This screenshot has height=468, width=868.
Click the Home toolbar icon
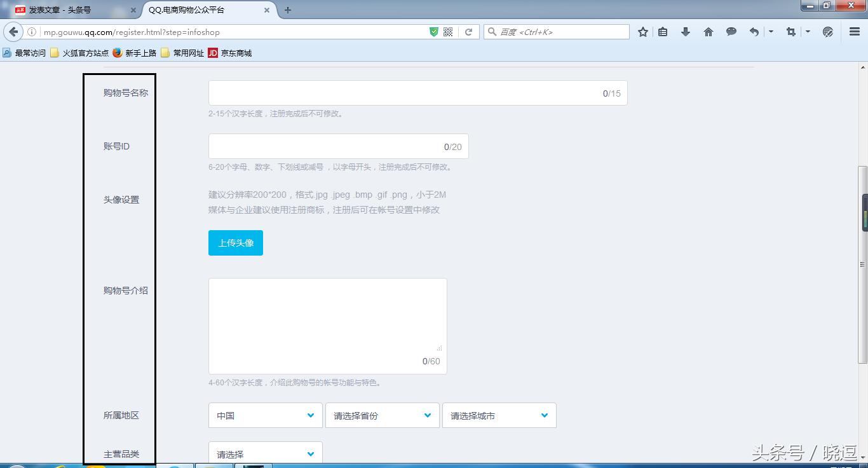(709, 31)
